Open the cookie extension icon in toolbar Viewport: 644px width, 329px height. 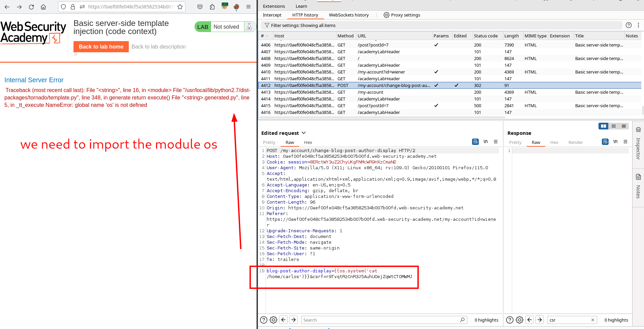click(x=236, y=7)
